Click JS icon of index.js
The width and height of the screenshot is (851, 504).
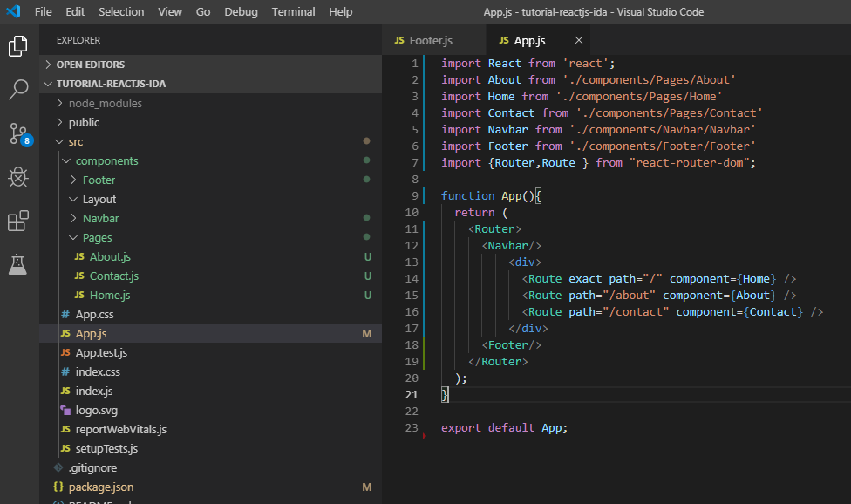click(x=65, y=392)
